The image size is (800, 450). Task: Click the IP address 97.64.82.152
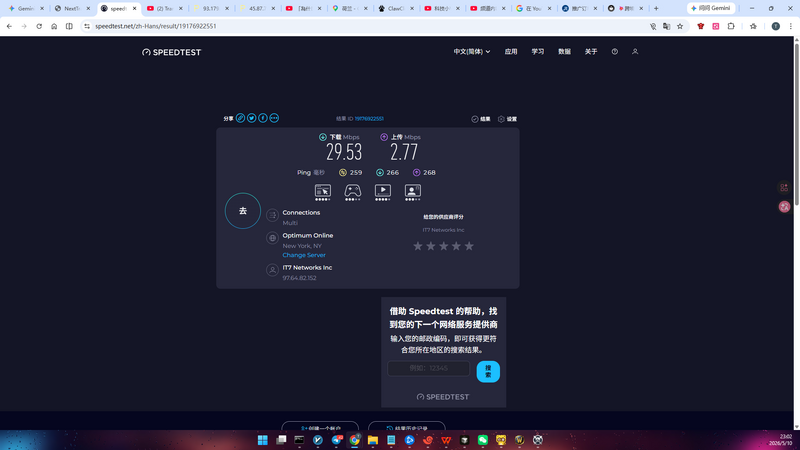coord(299,278)
